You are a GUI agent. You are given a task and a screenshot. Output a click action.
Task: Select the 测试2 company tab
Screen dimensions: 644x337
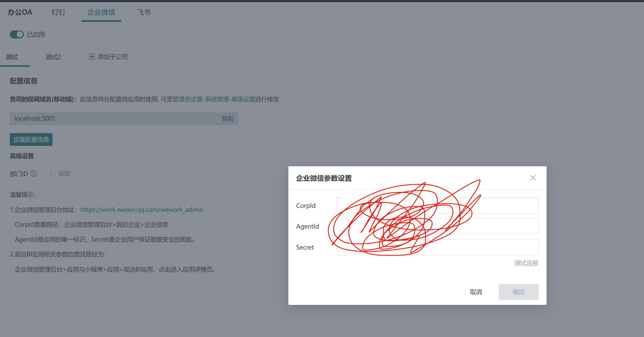coord(53,57)
